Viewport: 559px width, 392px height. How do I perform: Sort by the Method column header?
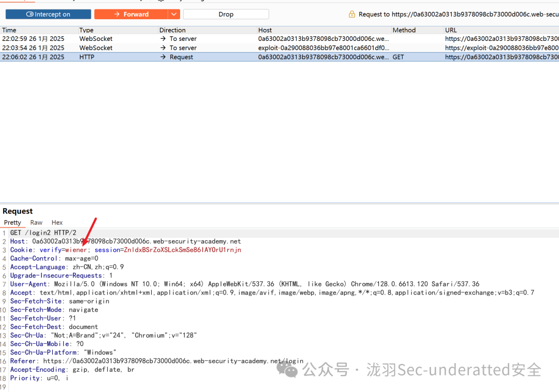[x=404, y=31]
